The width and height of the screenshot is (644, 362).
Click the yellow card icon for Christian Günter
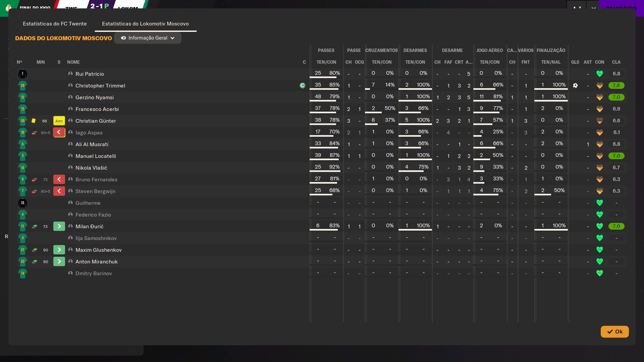pos(34,121)
